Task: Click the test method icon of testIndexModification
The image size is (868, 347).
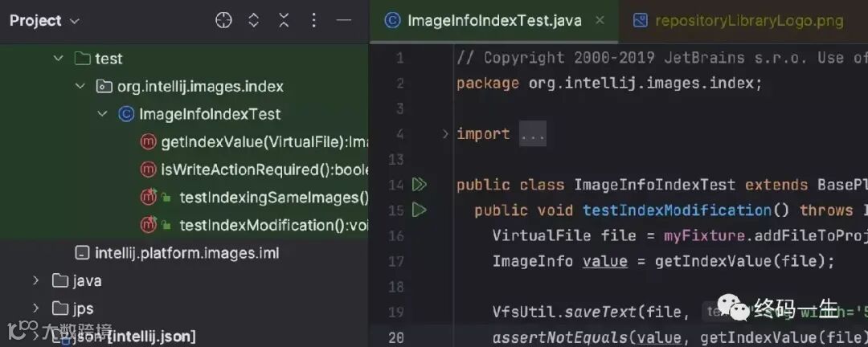Action: point(149,225)
